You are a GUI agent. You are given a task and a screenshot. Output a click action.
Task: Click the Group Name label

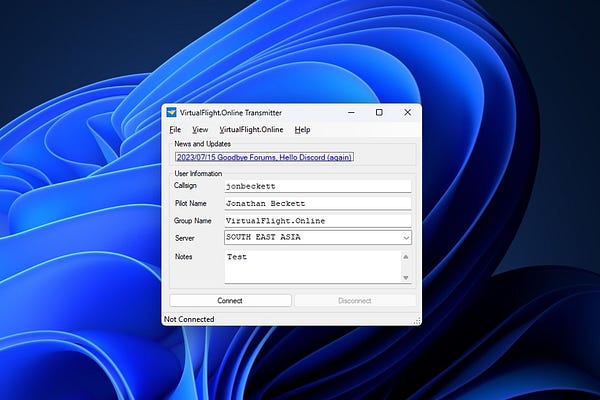(x=192, y=220)
